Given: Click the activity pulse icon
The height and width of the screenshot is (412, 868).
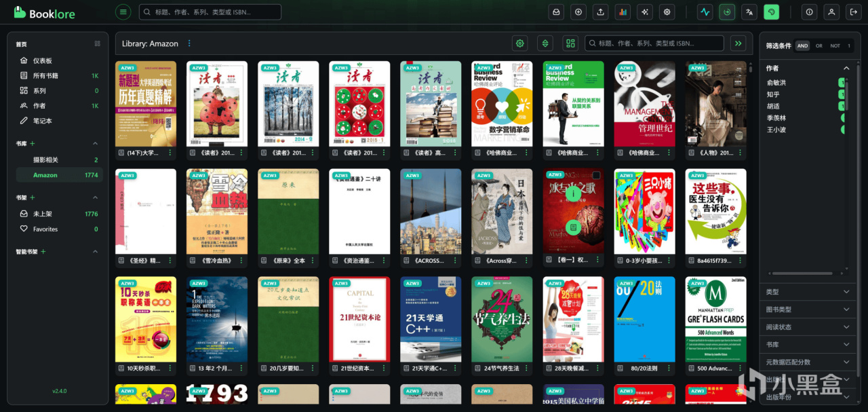Looking at the screenshot, I should 705,12.
